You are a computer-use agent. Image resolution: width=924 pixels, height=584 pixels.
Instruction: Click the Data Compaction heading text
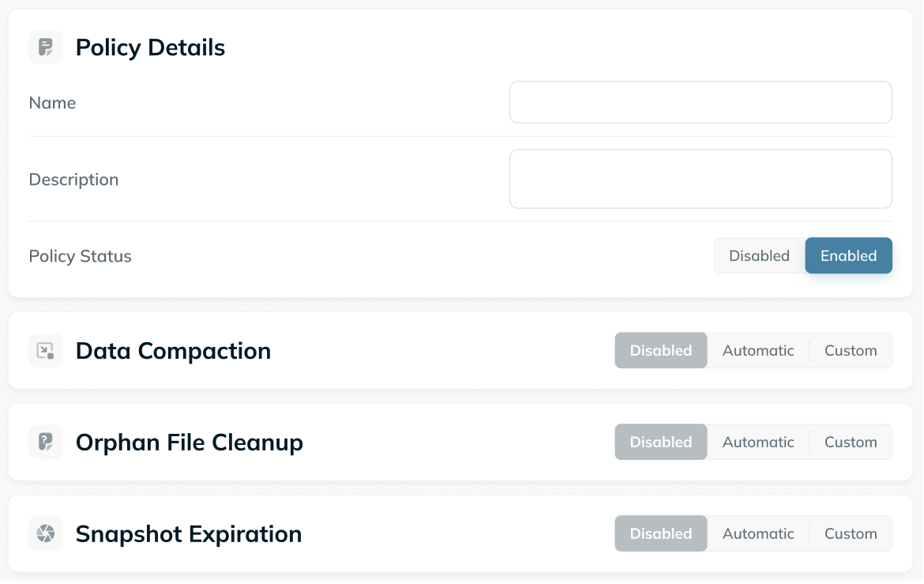click(x=173, y=350)
